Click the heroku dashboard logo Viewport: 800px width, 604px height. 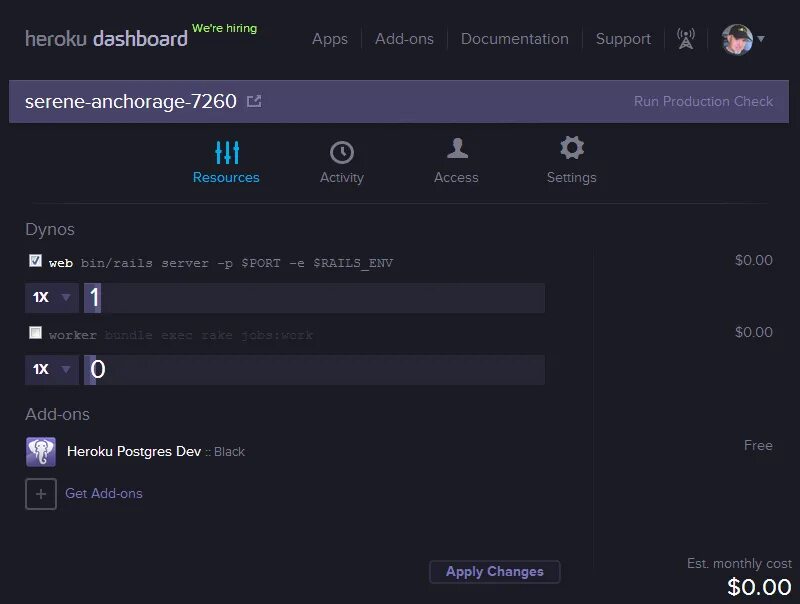coord(106,39)
